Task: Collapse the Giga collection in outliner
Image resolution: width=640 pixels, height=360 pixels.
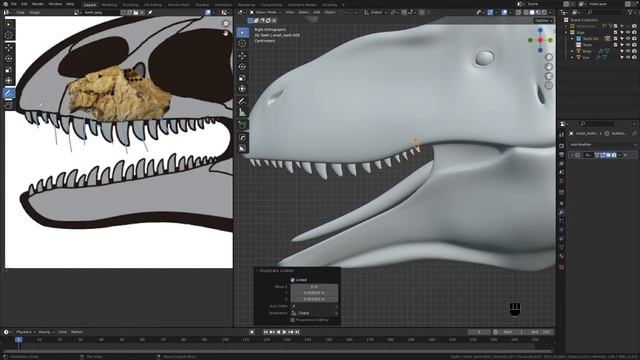Action: tap(567, 32)
